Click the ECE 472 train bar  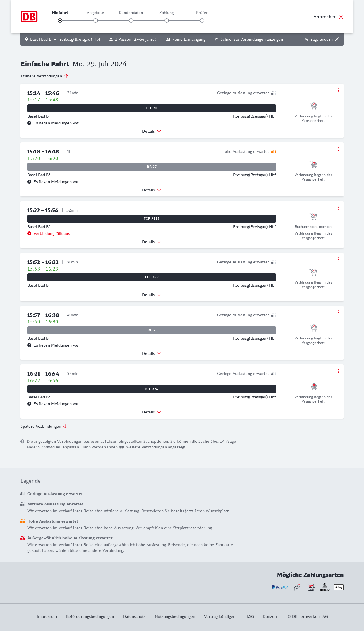pyautogui.click(x=152, y=277)
